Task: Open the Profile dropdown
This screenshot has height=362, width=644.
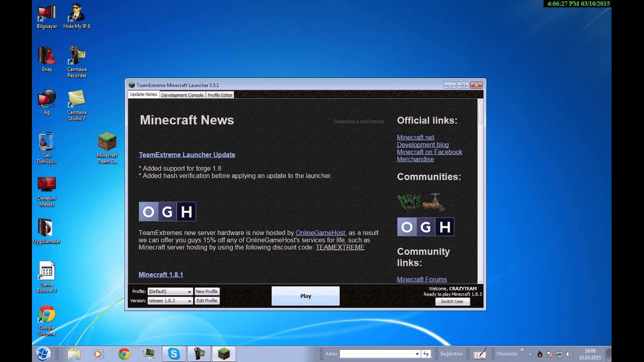Action: (x=170, y=291)
